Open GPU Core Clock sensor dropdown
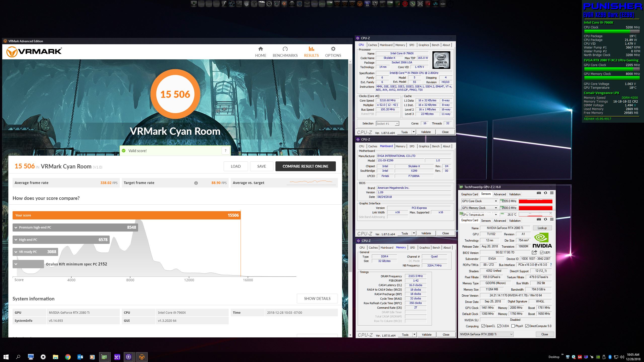This screenshot has width=644, height=362. pyautogui.click(x=496, y=201)
